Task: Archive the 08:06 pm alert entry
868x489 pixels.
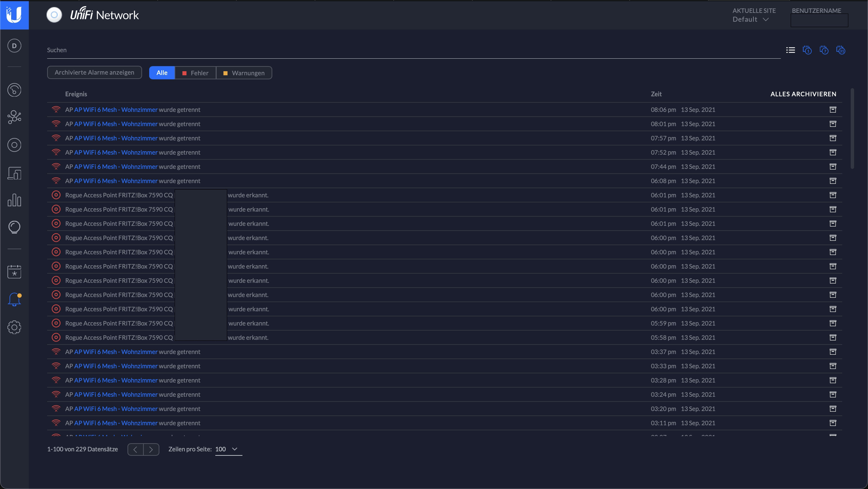Action: point(833,110)
